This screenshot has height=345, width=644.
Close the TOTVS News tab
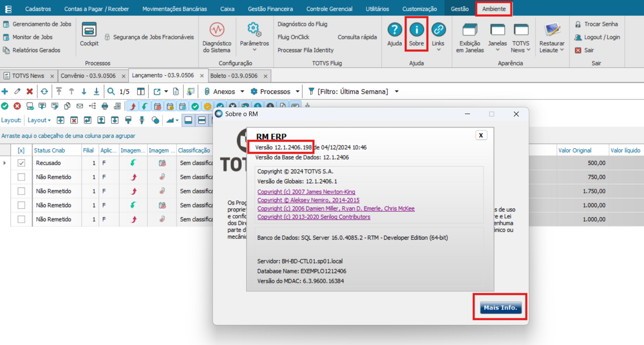(52, 76)
